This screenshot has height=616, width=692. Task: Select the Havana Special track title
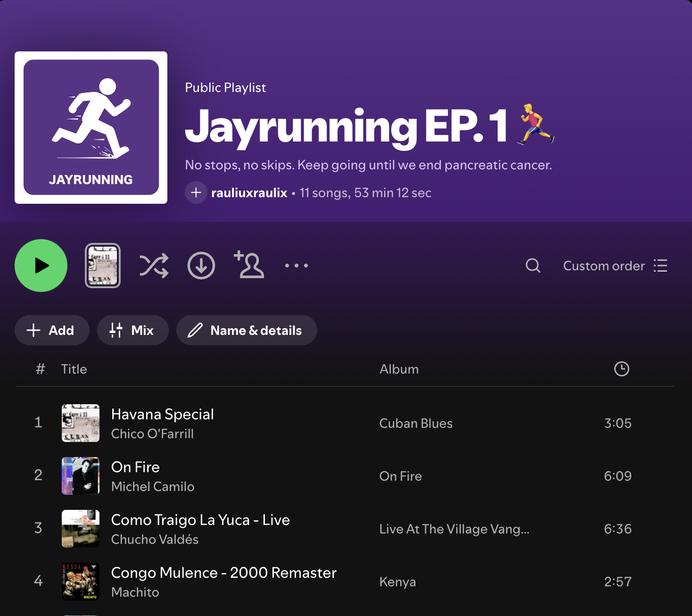click(x=163, y=414)
